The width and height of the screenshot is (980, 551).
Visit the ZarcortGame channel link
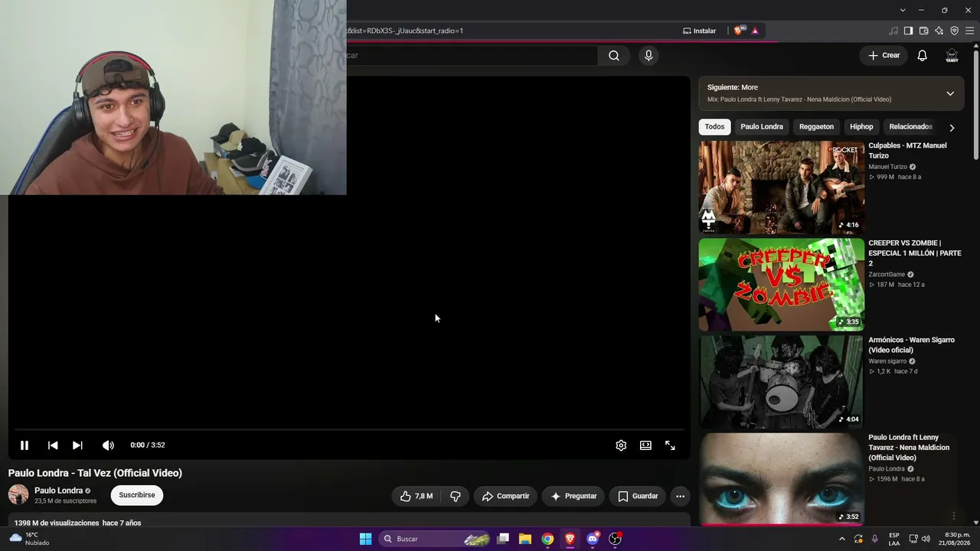(x=887, y=275)
